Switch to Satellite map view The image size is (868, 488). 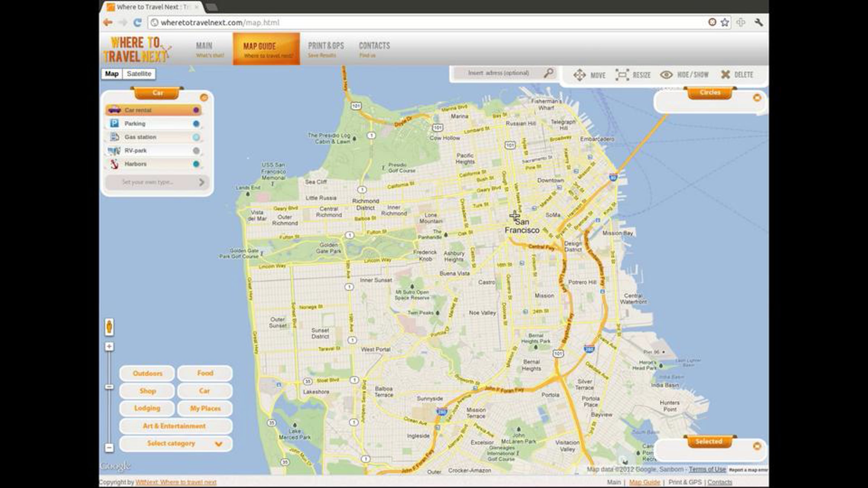pos(139,74)
